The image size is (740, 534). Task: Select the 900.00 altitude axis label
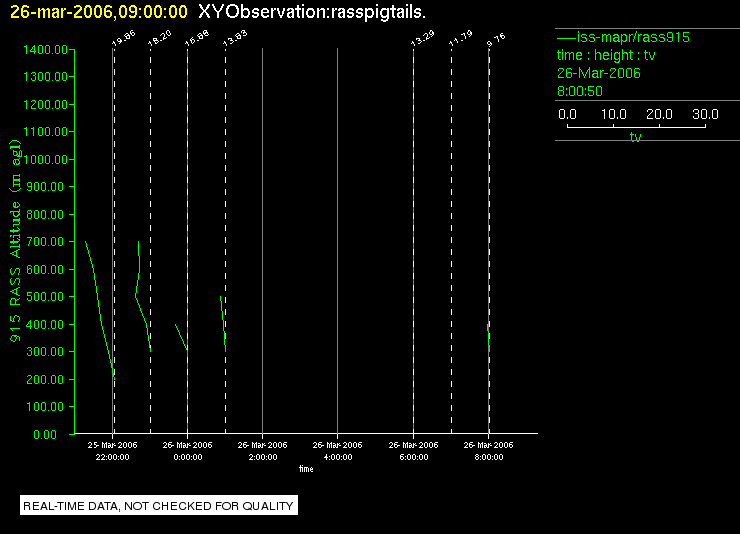pos(45,187)
